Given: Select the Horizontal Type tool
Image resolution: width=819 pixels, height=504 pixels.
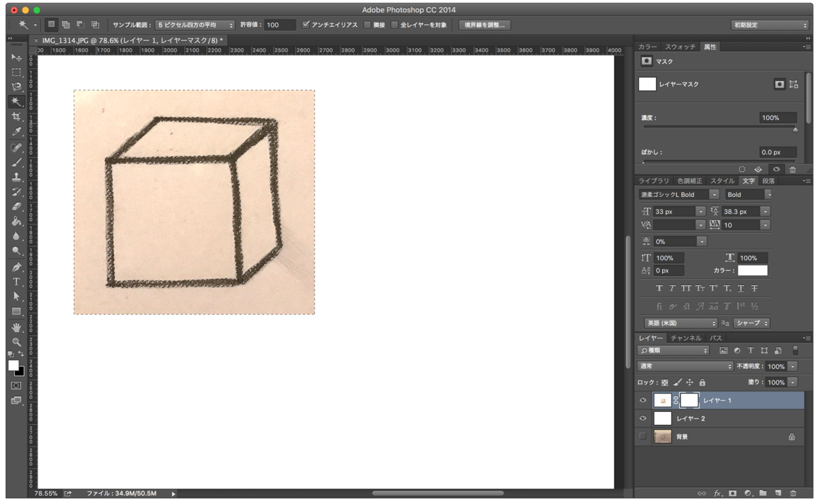Looking at the screenshot, I should click(x=16, y=282).
